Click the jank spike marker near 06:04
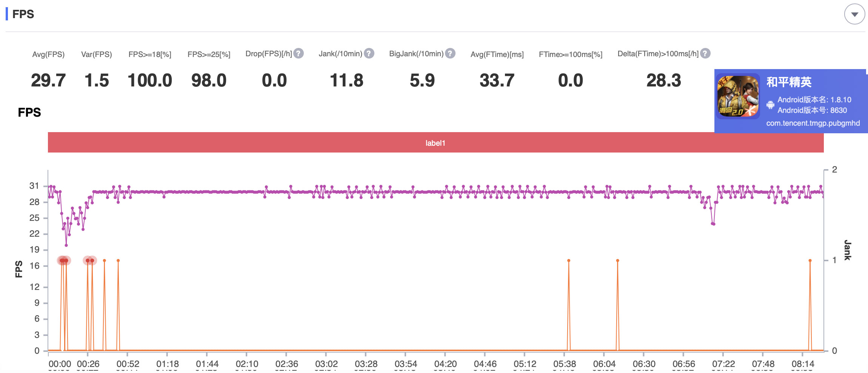868x373 pixels. tap(617, 260)
